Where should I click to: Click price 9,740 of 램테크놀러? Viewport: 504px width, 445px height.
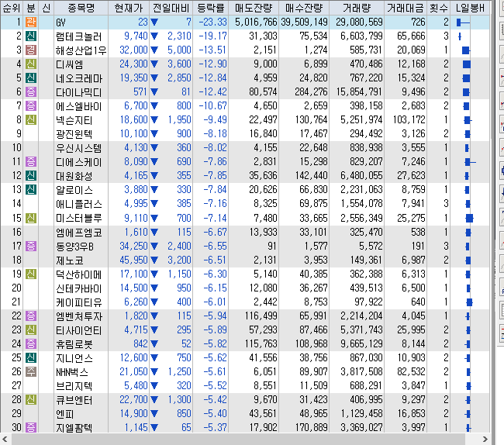[136, 36]
